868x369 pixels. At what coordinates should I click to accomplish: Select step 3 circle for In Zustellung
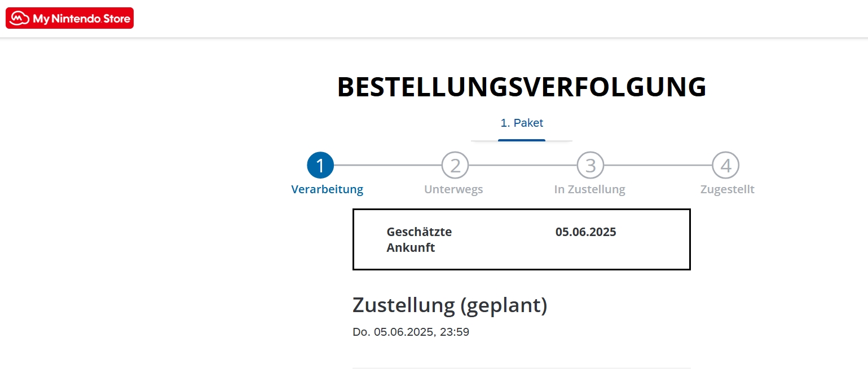click(590, 166)
